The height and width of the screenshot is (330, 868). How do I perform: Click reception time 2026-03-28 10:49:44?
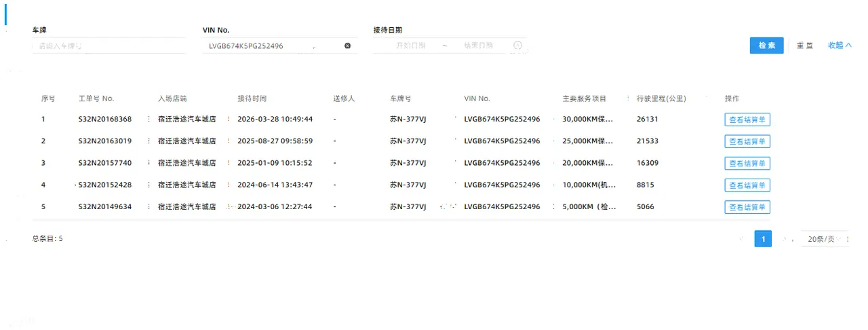(x=275, y=120)
